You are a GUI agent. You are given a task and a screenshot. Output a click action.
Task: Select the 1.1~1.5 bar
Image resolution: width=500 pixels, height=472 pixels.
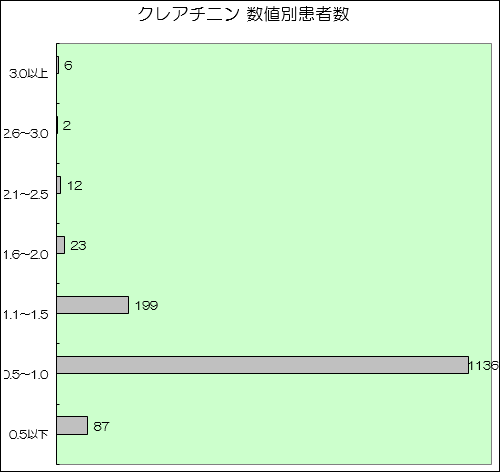93,305
